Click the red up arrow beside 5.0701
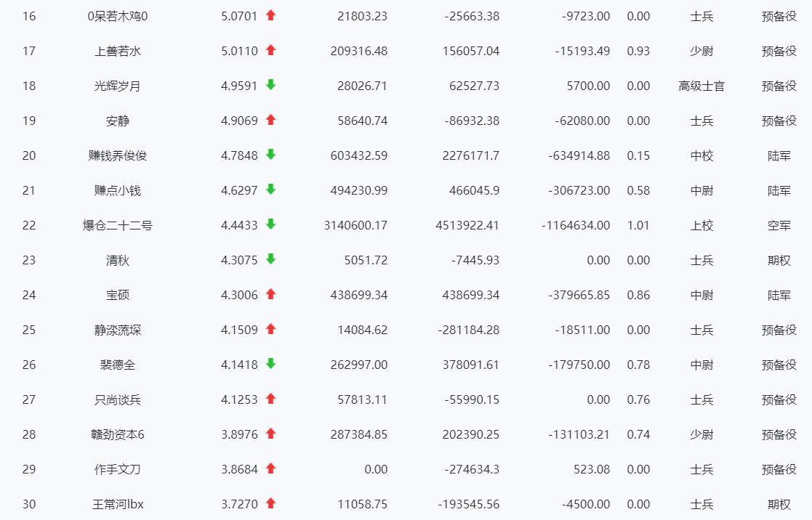Image resolution: width=812 pixels, height=520 pixels. click(x=270, y=15)
